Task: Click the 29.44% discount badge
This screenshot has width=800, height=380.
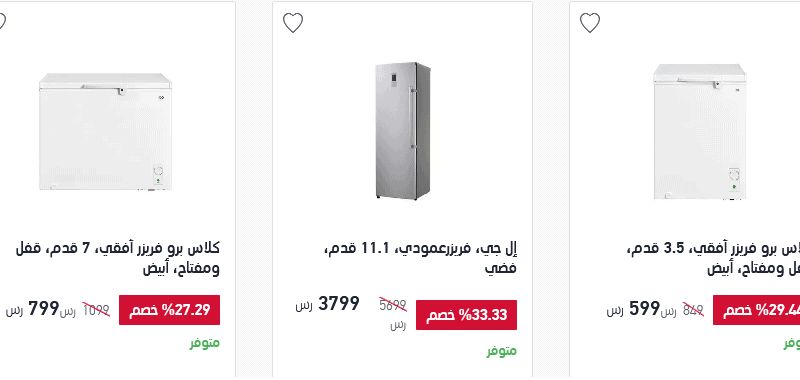Action: click(x=756, y=310)
